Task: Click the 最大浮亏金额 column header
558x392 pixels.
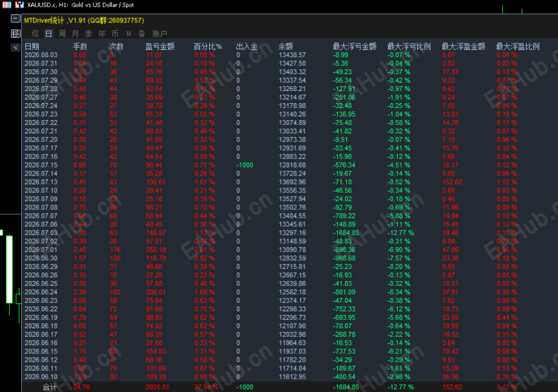Action: [x=354, y=46]
